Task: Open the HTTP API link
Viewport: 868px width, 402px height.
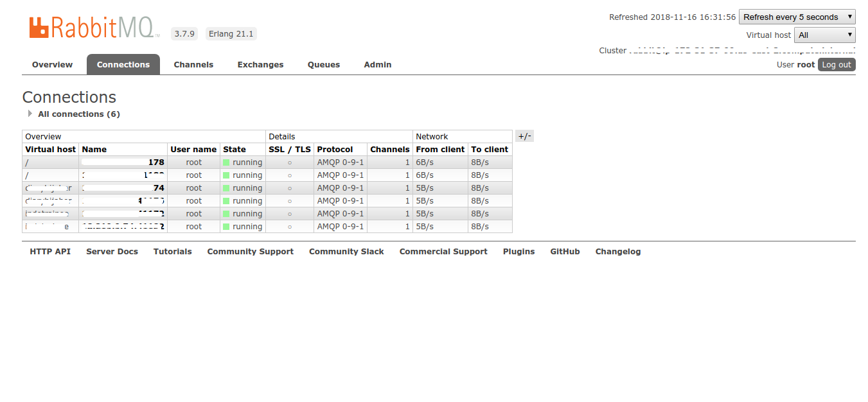Action: pos(50,251)
